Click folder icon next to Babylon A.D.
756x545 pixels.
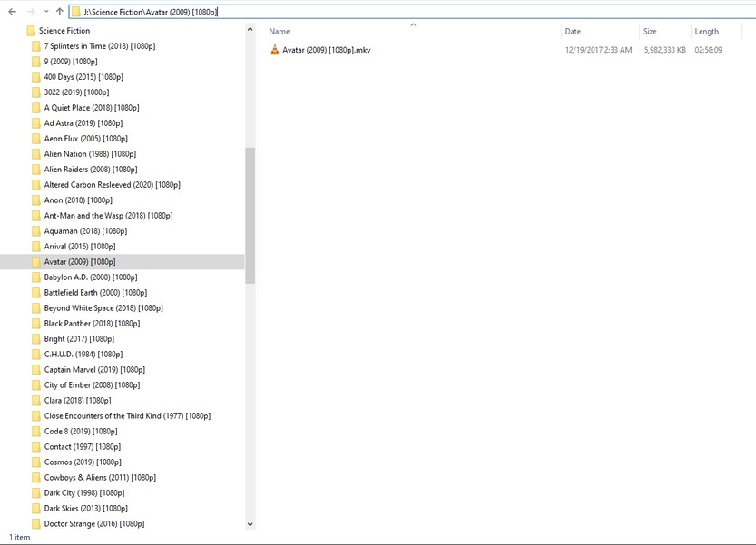36,277
